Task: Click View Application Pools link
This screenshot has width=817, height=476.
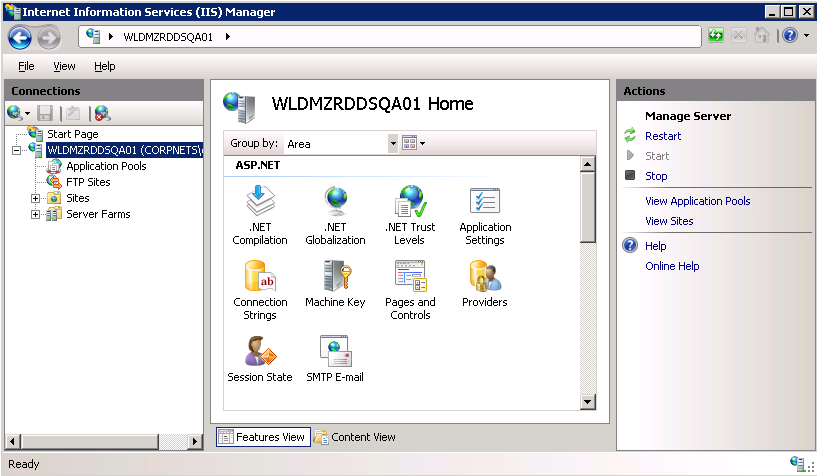Action: pyautogui.click(x=698, y=201)
